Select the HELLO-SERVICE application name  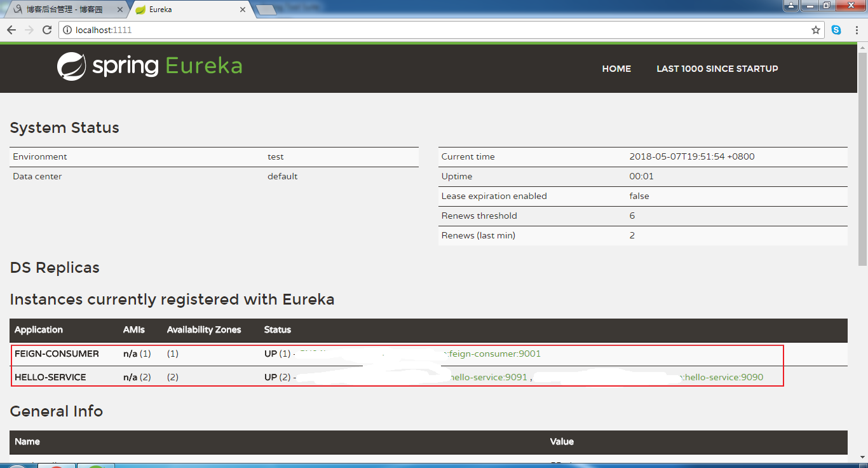[x=50, y=377]
